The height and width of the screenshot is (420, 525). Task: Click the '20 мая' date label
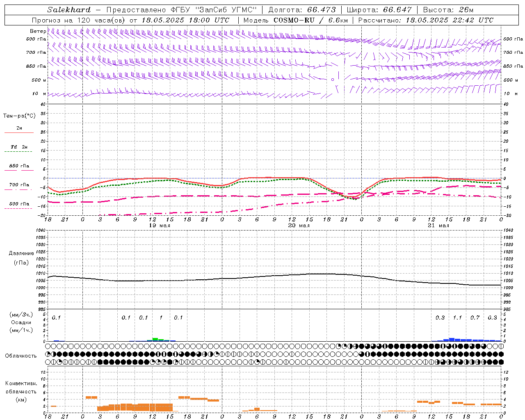click(299, 226)
